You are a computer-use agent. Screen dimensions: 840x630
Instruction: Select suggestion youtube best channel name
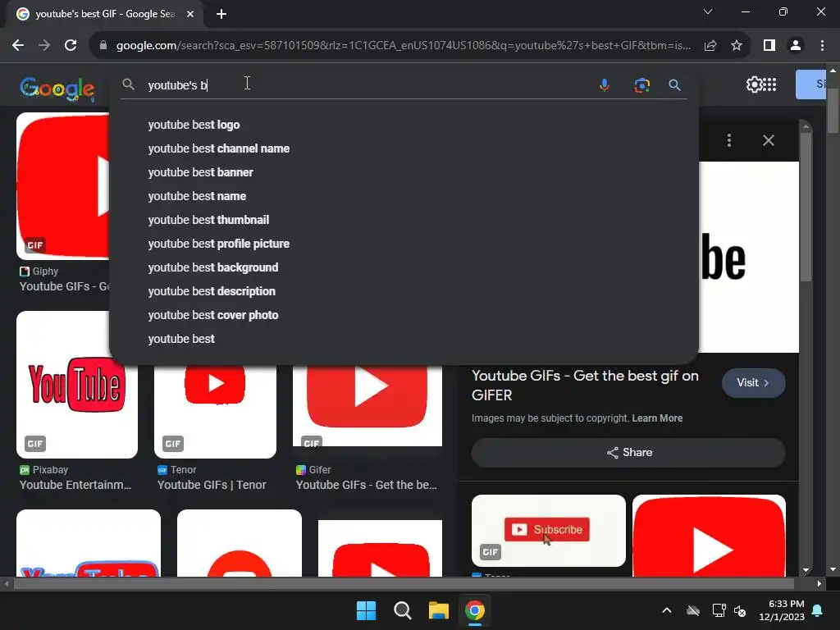[404, 148]
